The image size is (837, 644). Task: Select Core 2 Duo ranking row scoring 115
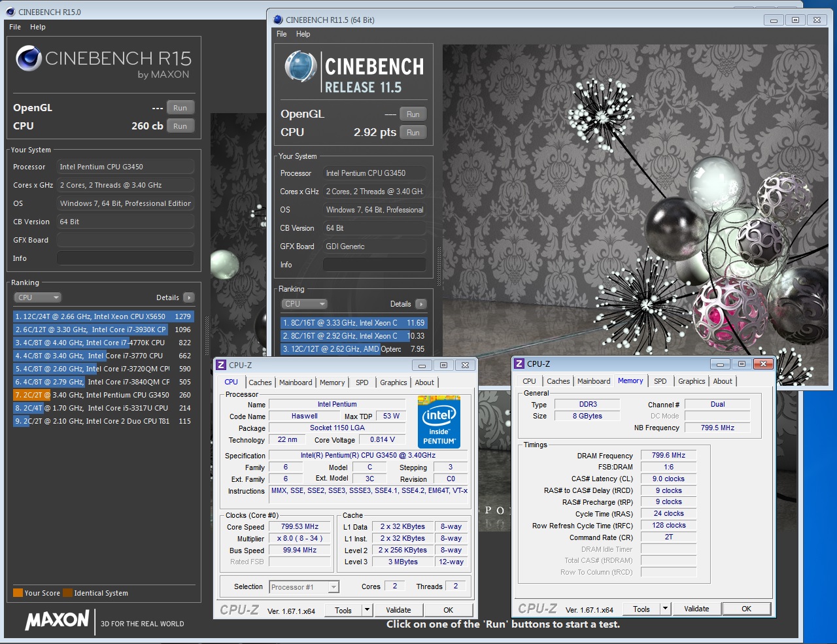(103, 421)
